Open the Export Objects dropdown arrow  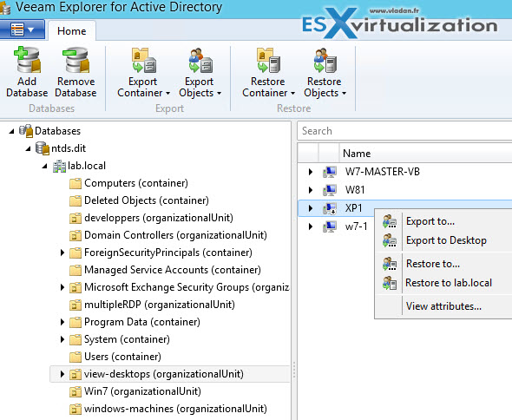pos(219,93)
